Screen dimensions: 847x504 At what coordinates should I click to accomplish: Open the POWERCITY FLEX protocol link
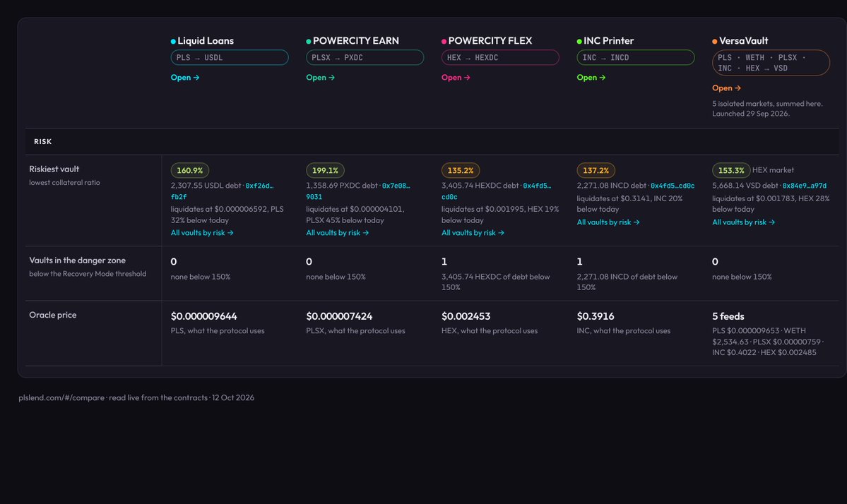coord(456,77)
